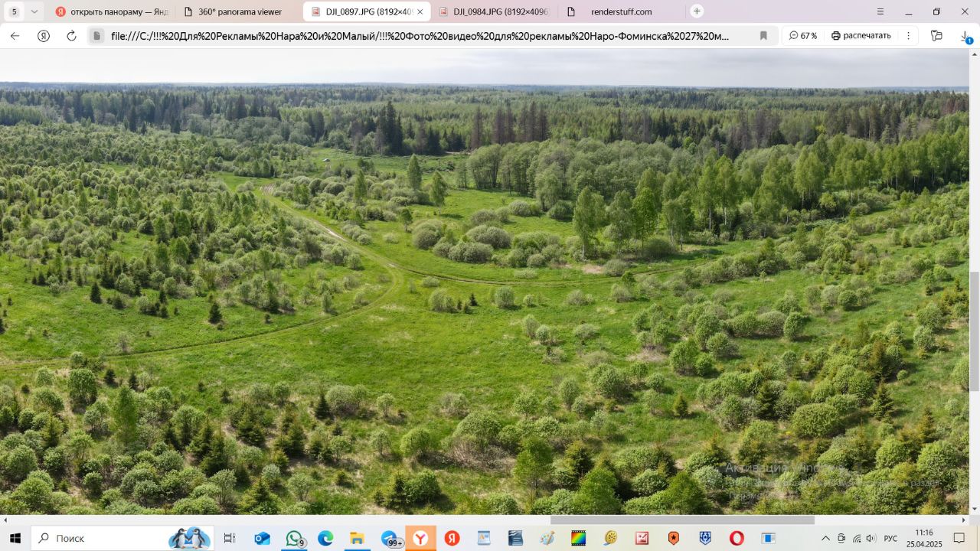The image size is (980, 551).
Task: Open a new browser tab
Action: click(697, 11)
